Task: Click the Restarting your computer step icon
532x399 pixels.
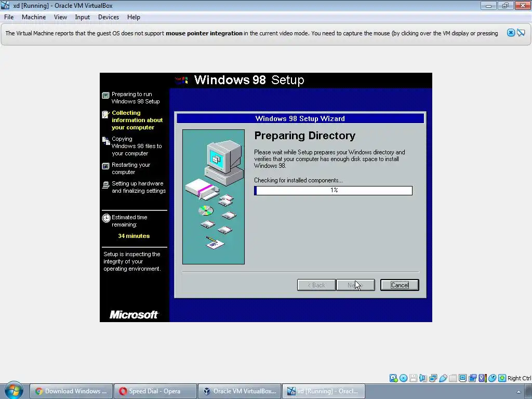Action: 106,166
